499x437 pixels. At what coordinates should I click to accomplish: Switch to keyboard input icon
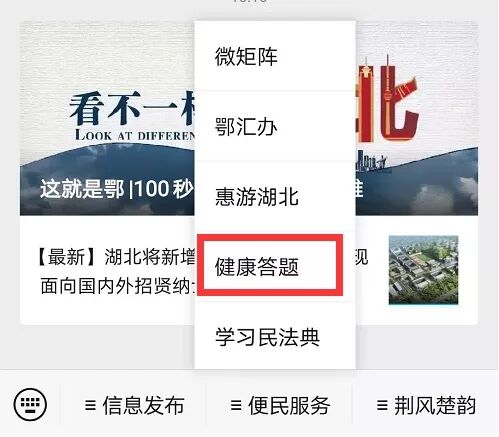pos(30,405)
